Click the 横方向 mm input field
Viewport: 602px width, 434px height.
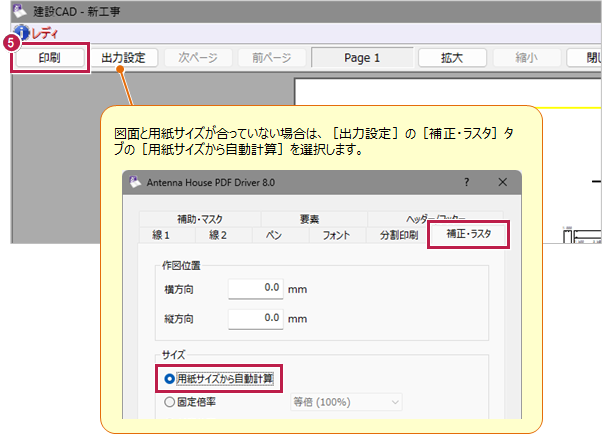click(256, 288)
